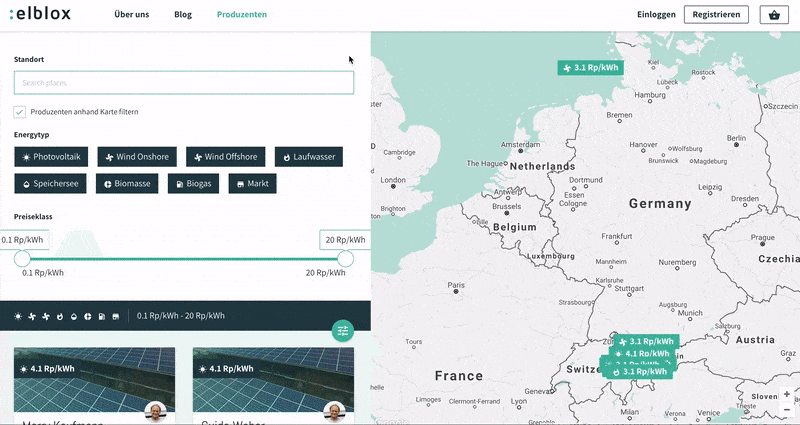Open the shopping basket

pyautogui.click(x=774, y=15)
